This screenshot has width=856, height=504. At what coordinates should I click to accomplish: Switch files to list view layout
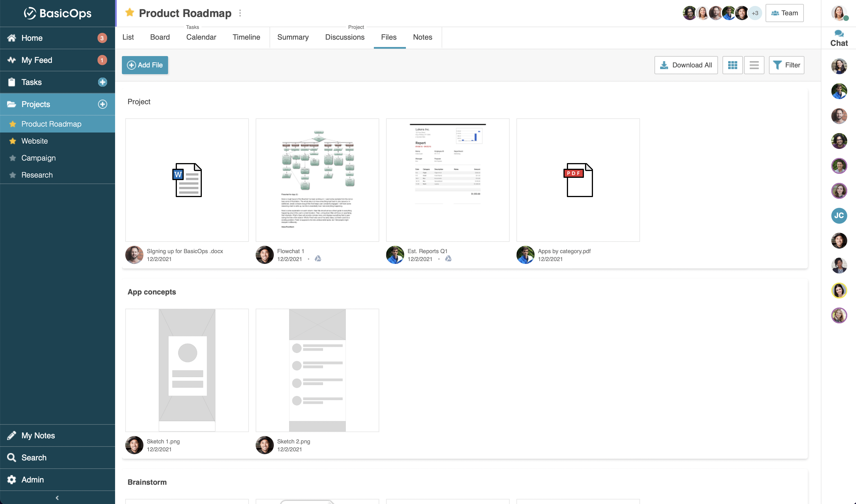click(x=754, y=65)
